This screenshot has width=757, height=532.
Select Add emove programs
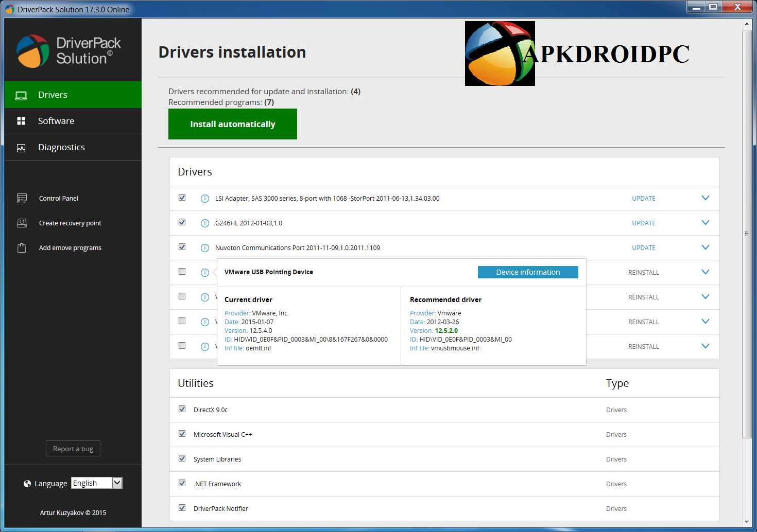(70, 248)
